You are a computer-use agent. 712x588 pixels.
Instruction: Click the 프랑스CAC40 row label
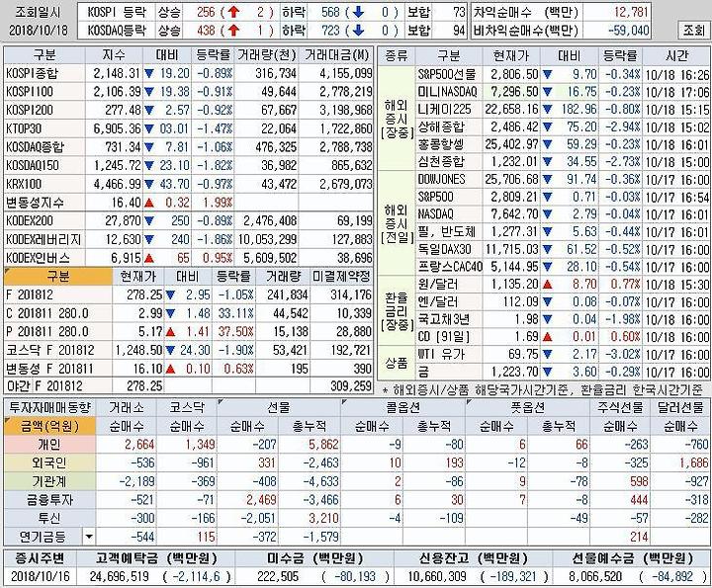coord(450,266)
